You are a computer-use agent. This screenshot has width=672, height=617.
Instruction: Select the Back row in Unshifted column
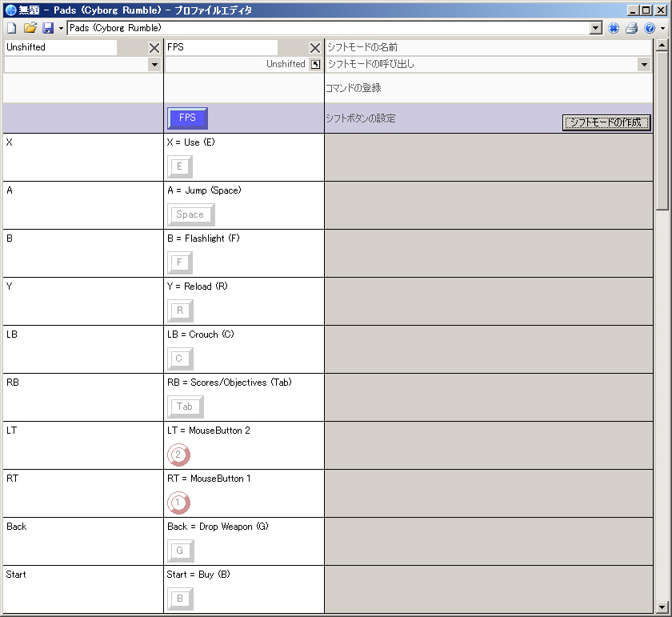[x=83, y=541]
